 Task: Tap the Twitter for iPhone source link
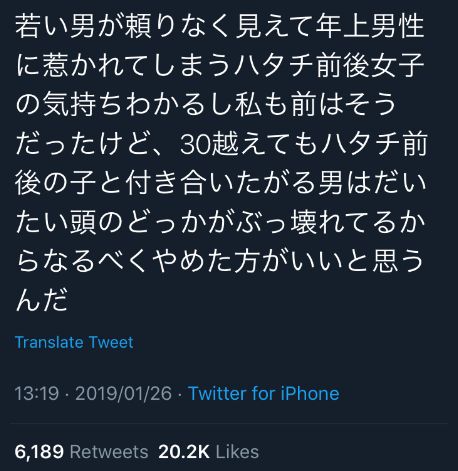264,393
